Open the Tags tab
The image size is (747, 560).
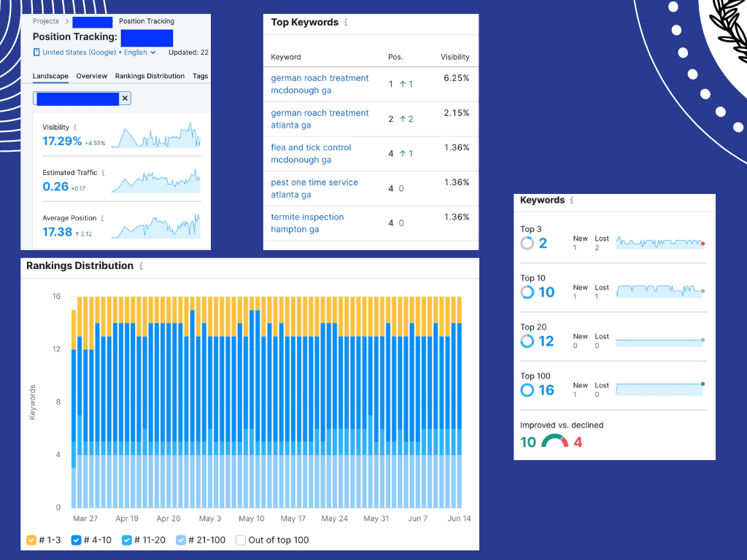pos(200,76)
